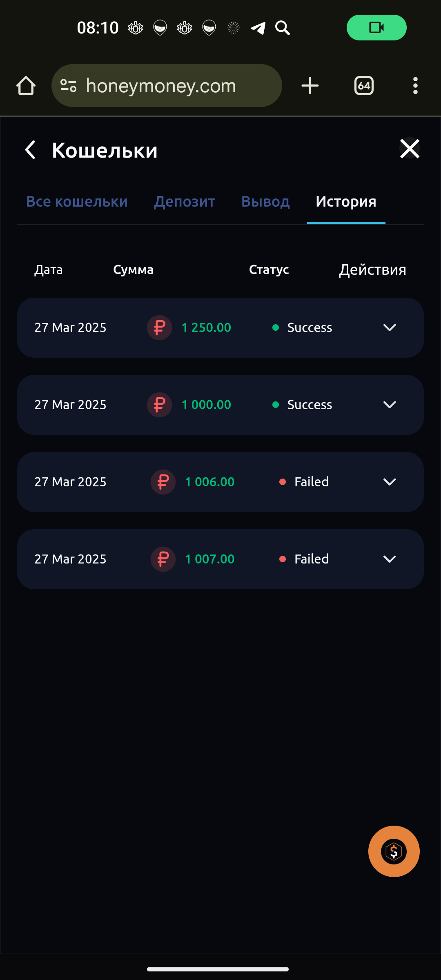The height and width of the screenshot is (980, 441).
Task: Open a new tab with plus icon
Action: pyautogui.click(x=310, y=86)
